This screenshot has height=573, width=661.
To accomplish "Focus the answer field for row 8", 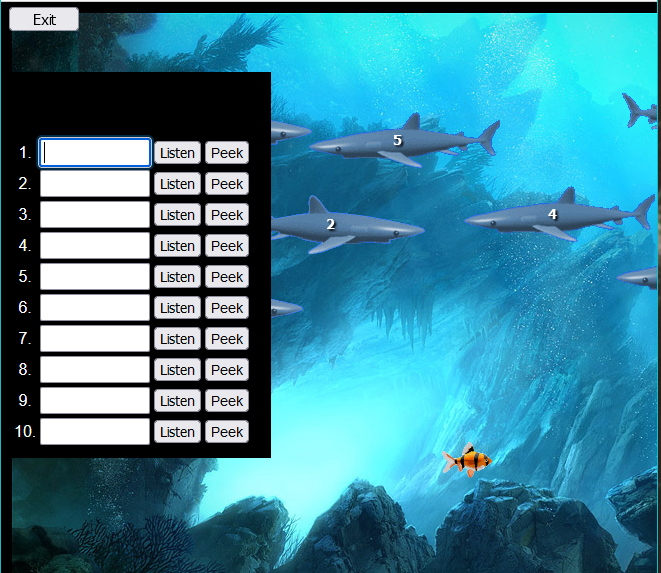I will coord(95,369).
